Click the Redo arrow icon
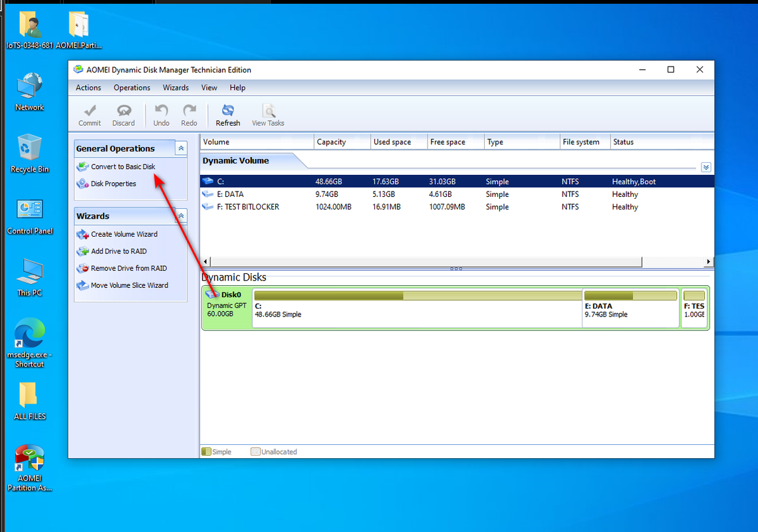The width and height of the screenshot is (758, 532). [189, 111]
